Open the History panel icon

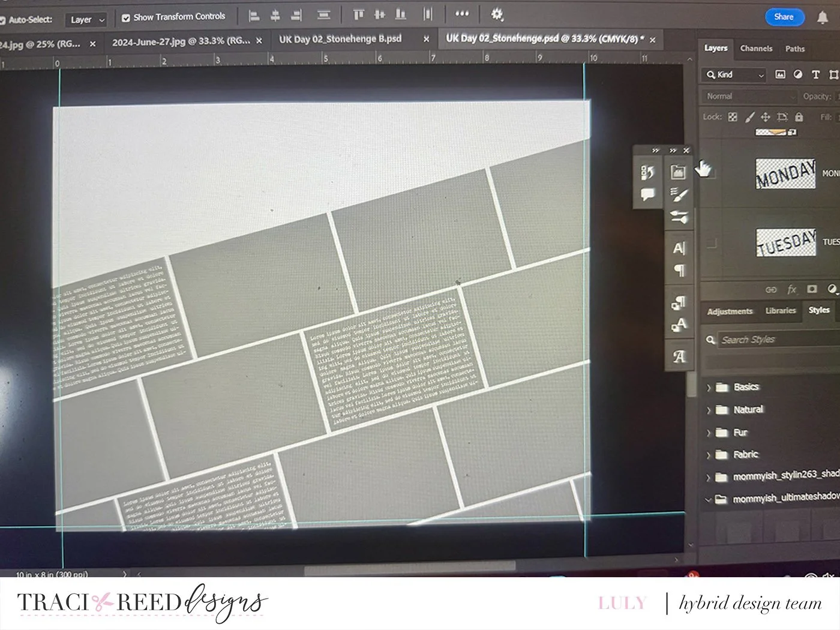(647, 173)
